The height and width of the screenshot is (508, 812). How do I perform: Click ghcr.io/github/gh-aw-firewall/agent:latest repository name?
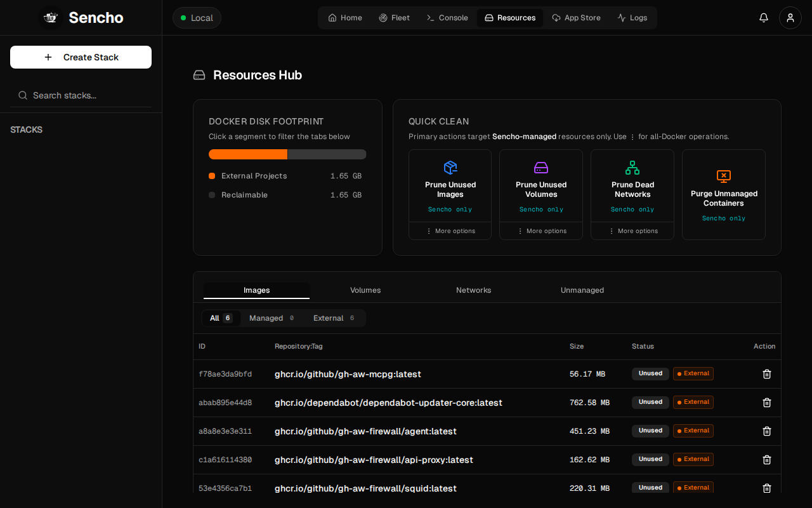click(365, 431)
